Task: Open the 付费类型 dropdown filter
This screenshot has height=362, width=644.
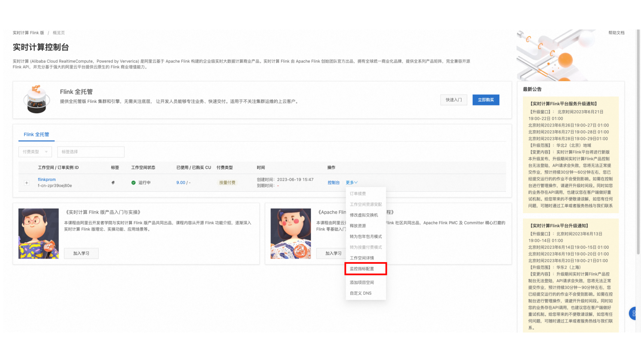Action: 35,152
